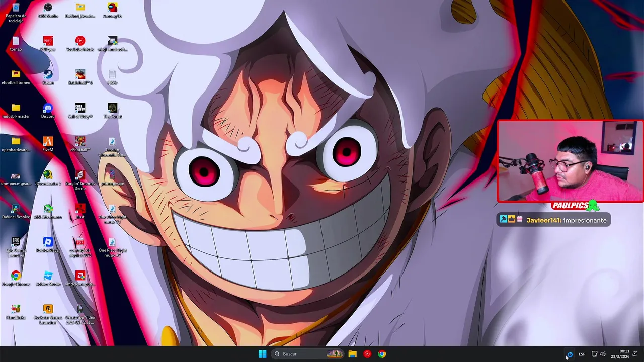Select the contrato de alquiler 2025 PDF

[80, 247]
